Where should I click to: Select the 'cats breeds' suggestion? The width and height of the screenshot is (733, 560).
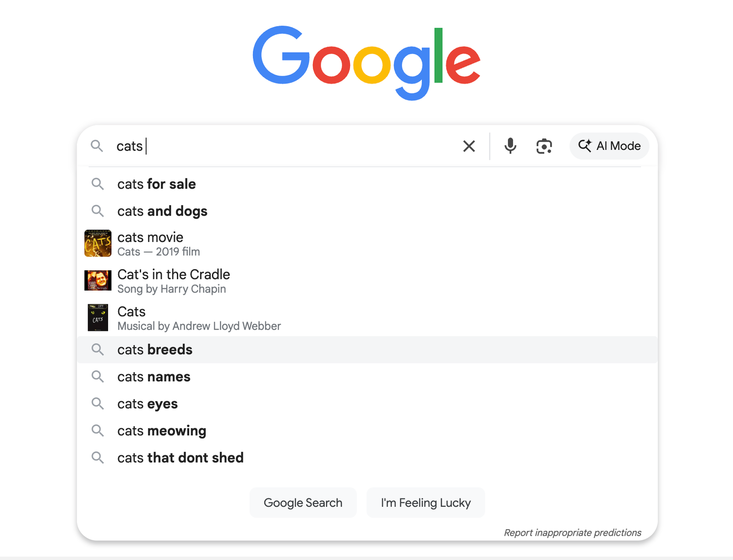tap(155, 350)
